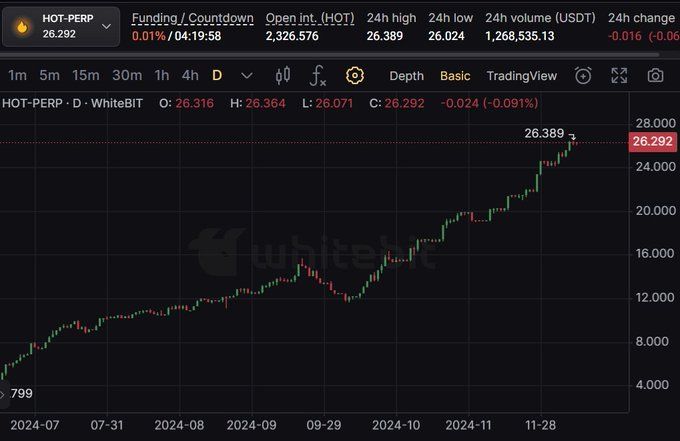Image resolution: width=680 pixels, height=441 pixels.
Task: Open the HOT-PERP pair selector dropdown
Action: pyautogui.click(x=61, y=26)
